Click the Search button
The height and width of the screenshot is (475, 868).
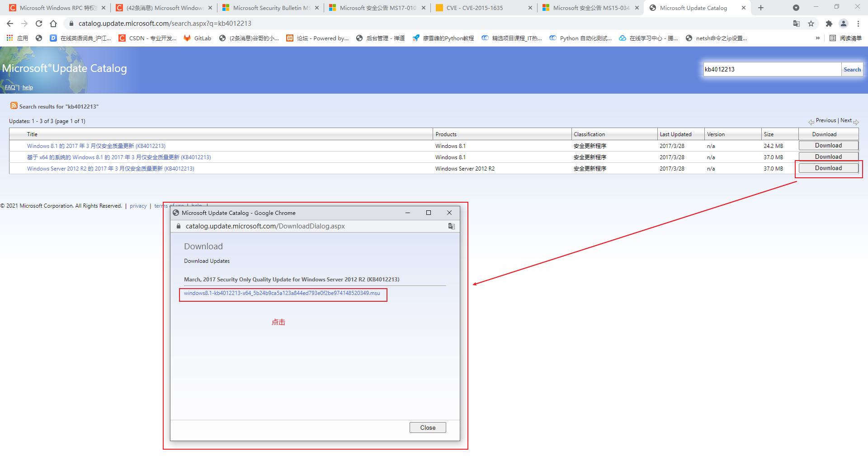click(x=852, y=69)
